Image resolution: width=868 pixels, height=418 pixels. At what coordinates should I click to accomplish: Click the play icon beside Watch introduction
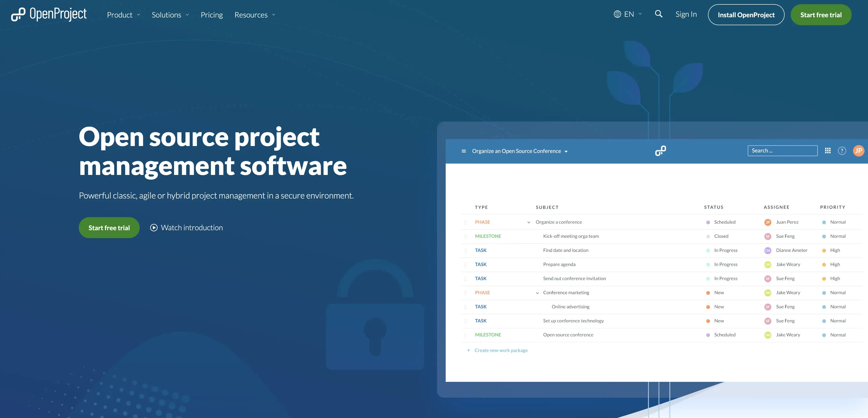click(x=154, y=228)
